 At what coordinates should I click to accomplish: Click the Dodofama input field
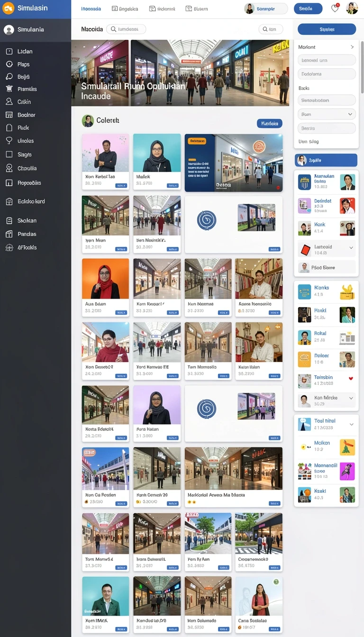coord(327,74)
